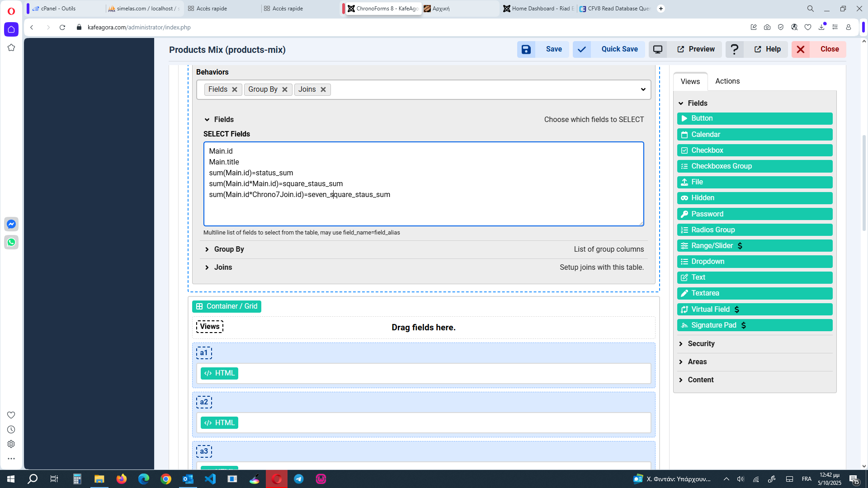Switch to the Actions tab
868x488 pixels.
coord(727,81)
